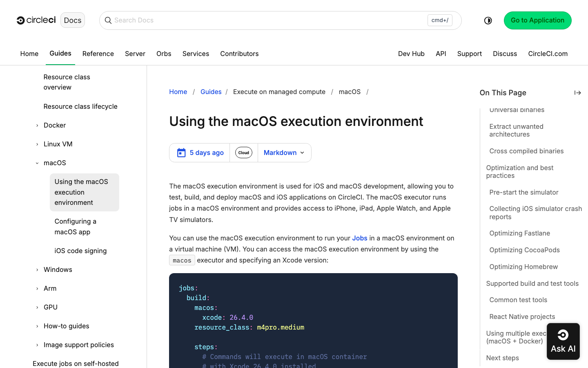Screen dimensions: 588x368
Task: Follow the Jobs link in paragraph
Action: [x=360, y=238]
